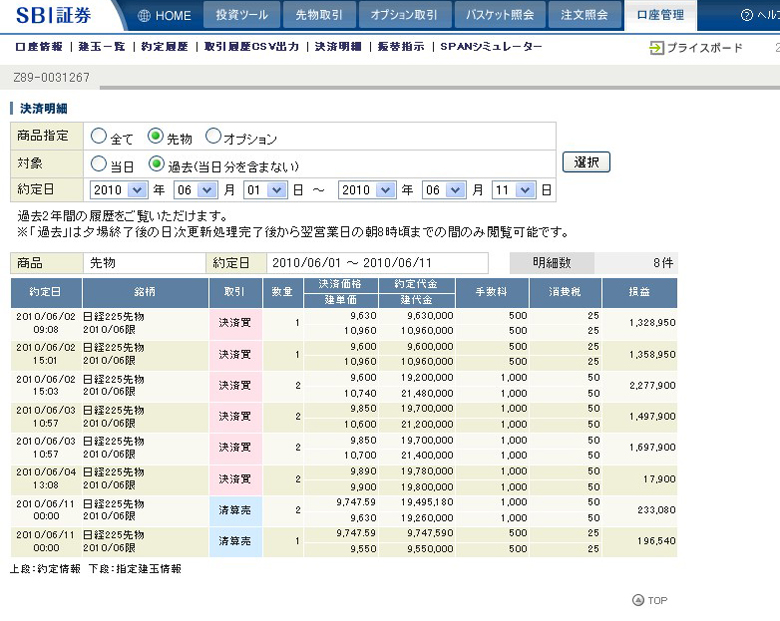The height and width of the screenshot is (621, 780).
Task: Open the start year 2010 dropdown
Action: click(x=118, y=190)
